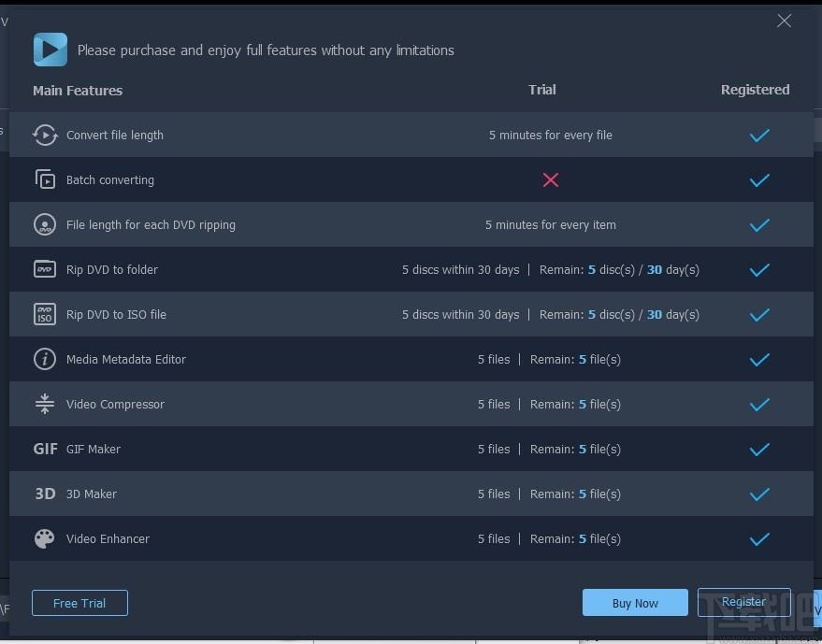Click the Trial column header
Image resolution: width=822 pixels, height=644 pixels.
[542, 90]
